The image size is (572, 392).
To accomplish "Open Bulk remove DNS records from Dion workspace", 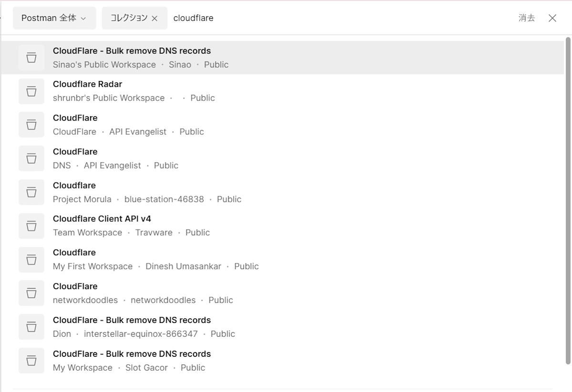I will [x=282, y=327].
